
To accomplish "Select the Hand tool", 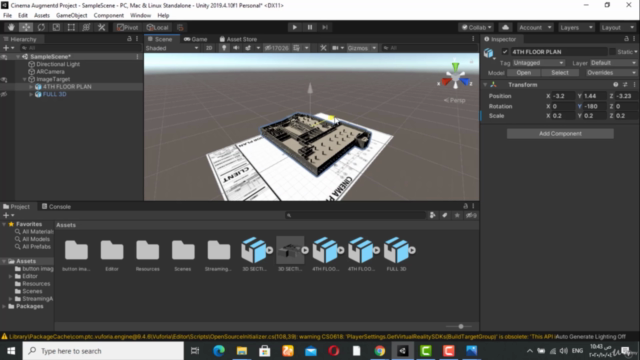I will click(11, 27).
